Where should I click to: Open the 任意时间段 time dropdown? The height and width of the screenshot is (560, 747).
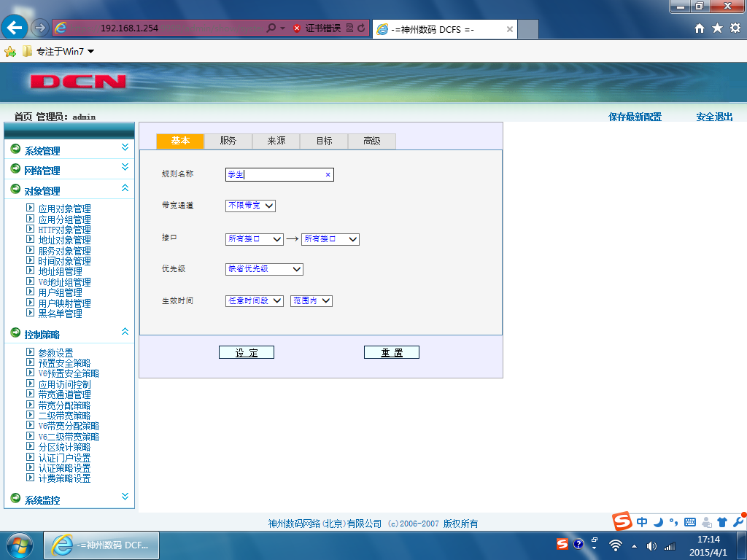[x=255, y=301]
